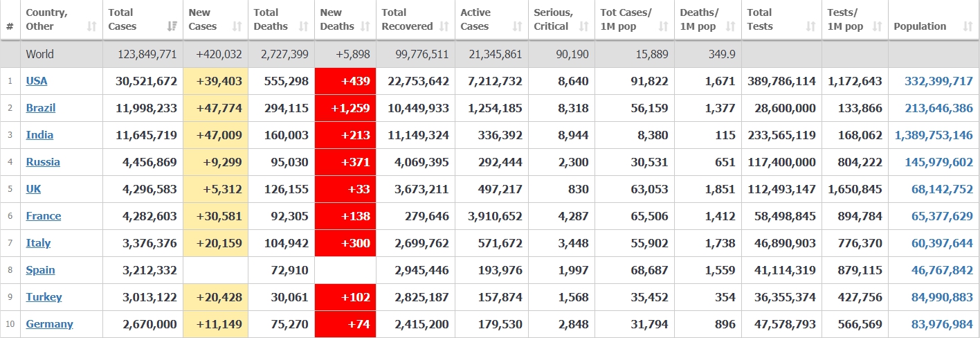Click sort icon for Tot Cases/1M pop

tap(664, 26)
